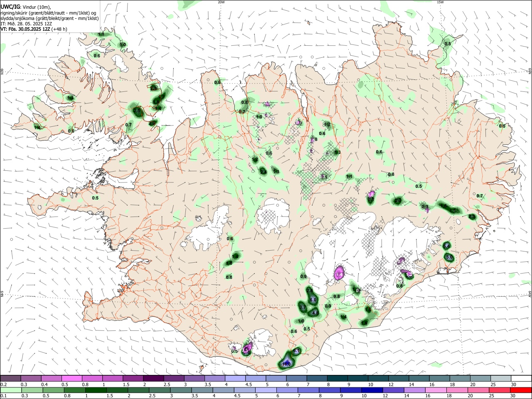Click the "VT: Fös. 30.05.2025 12Z (+48 h)" line
This screenshot has height=399, width=532.
pyautogui.click(x=34, y=29)
